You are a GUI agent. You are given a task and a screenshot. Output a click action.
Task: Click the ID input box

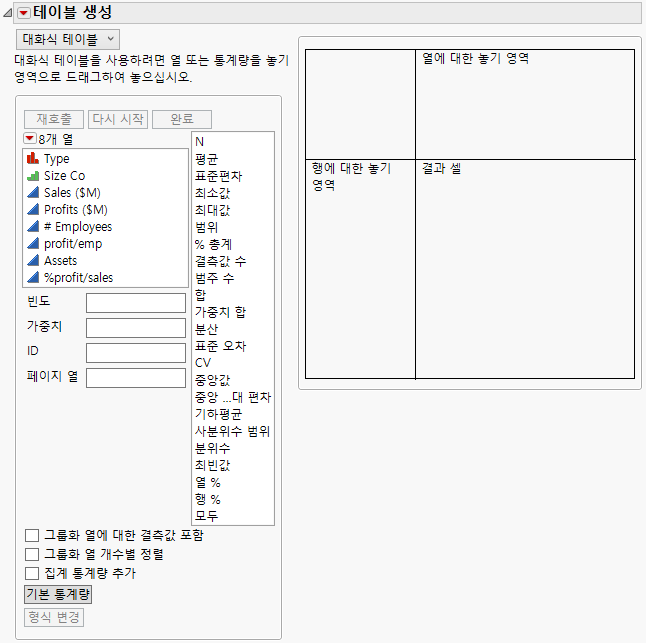click(x=136, y=353)
